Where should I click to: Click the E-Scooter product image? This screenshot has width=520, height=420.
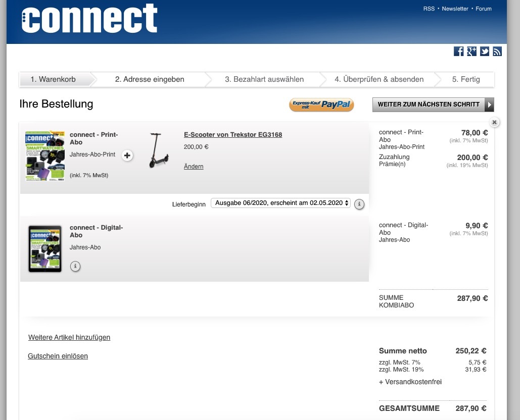point(159,150)
